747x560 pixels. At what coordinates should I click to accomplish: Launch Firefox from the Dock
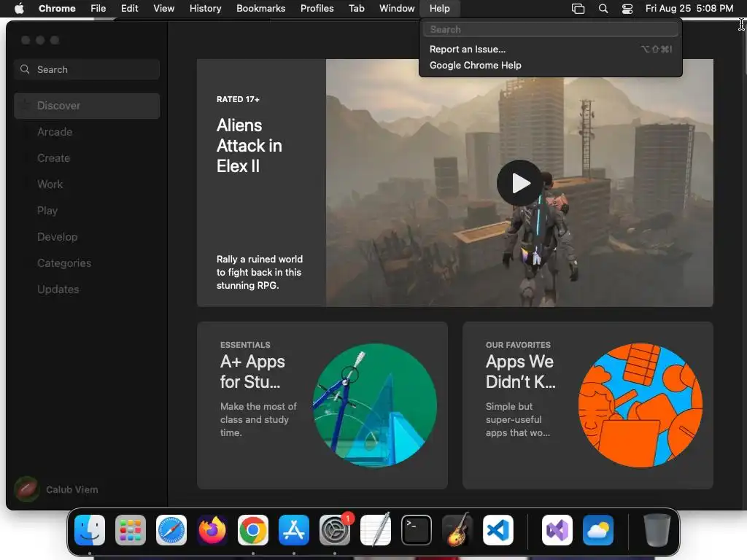(212, 530)
